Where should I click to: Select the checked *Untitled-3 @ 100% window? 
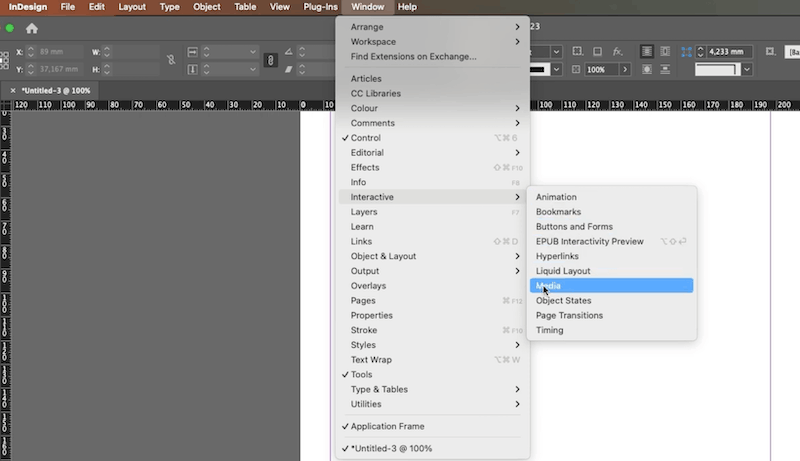click(433, 448)
